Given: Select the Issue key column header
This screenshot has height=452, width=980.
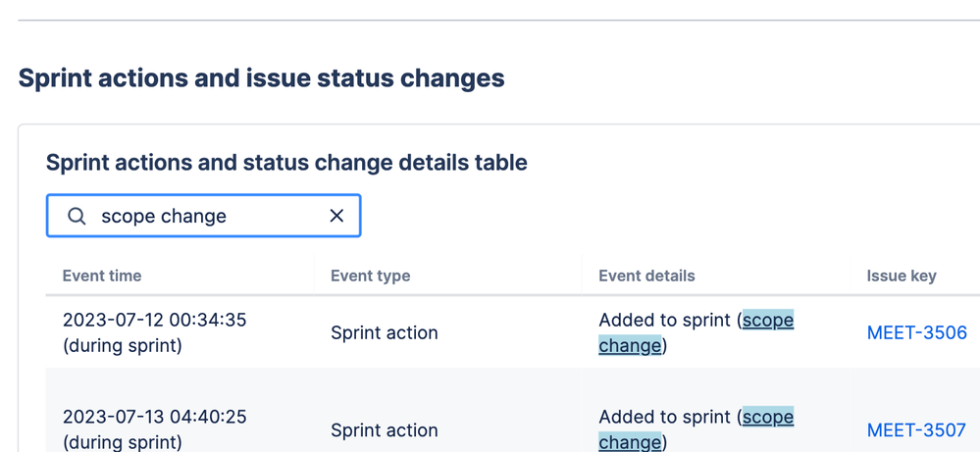Looking at the screenshot, I should (x=901, y=276).
